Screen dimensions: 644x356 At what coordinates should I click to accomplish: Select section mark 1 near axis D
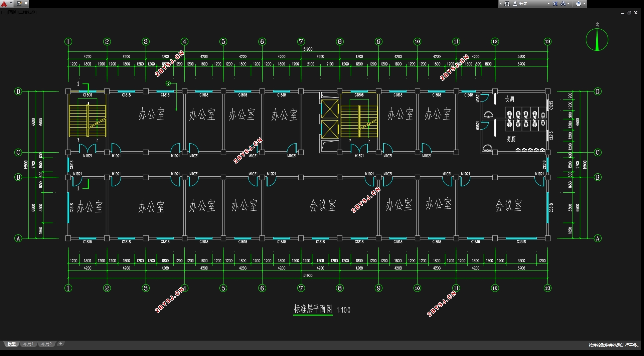point(78,84)
